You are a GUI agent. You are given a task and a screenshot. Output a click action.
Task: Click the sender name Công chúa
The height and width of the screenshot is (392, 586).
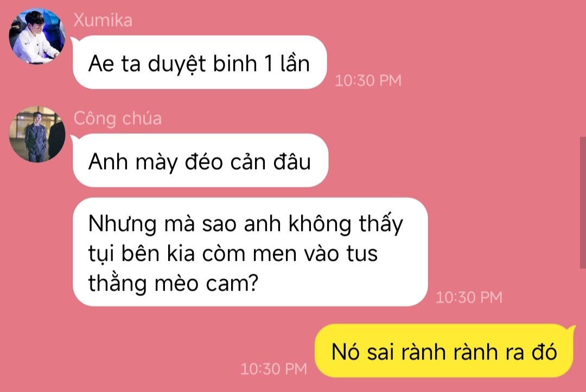pos(118,119)
